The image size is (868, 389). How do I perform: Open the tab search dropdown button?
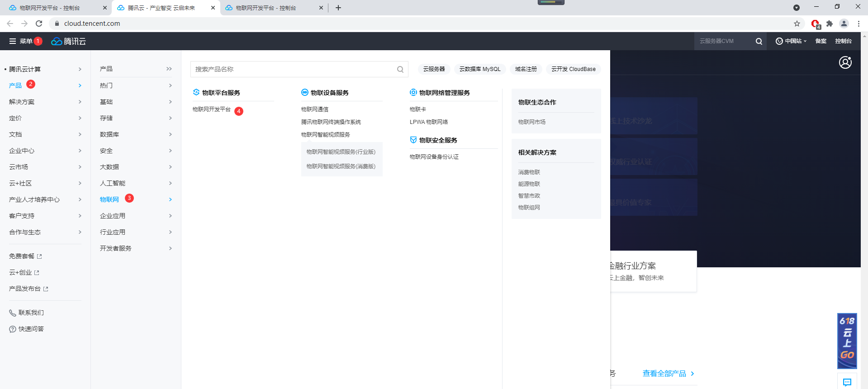click(797, 8)
